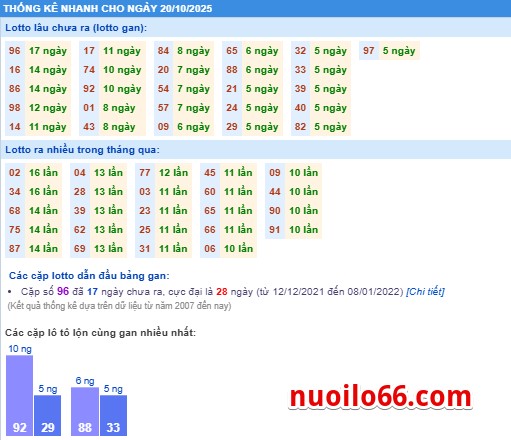Click the 'Lotto ra nhiều trong tháng qua:' heading
511x440 pixels.
[x=82, y=150]
